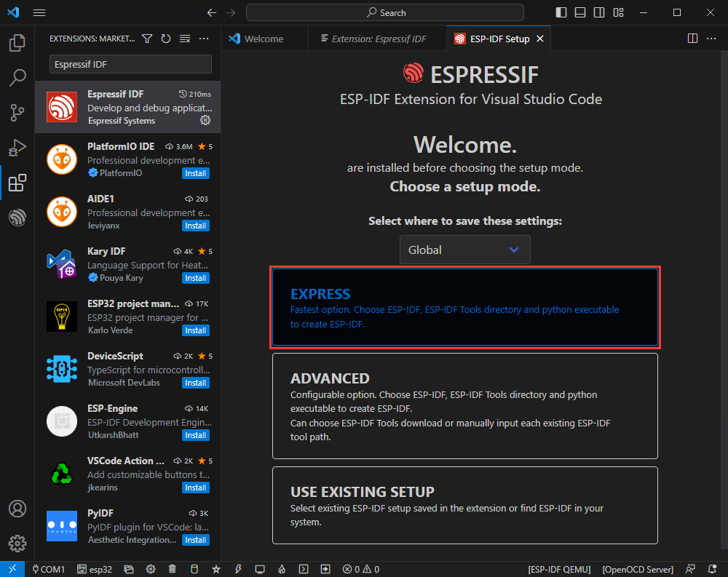Viewport: 728px width, 577px height.
Task: Toggle the bottom Panel visibility
Action: pyautogui.click(x=580, y=12)
